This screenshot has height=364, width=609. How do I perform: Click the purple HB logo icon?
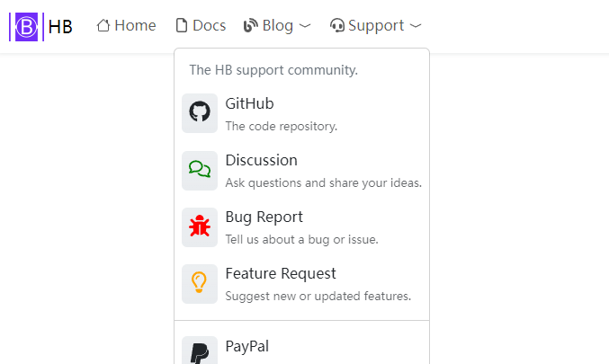pyautogui.click(x=26, y=27)
